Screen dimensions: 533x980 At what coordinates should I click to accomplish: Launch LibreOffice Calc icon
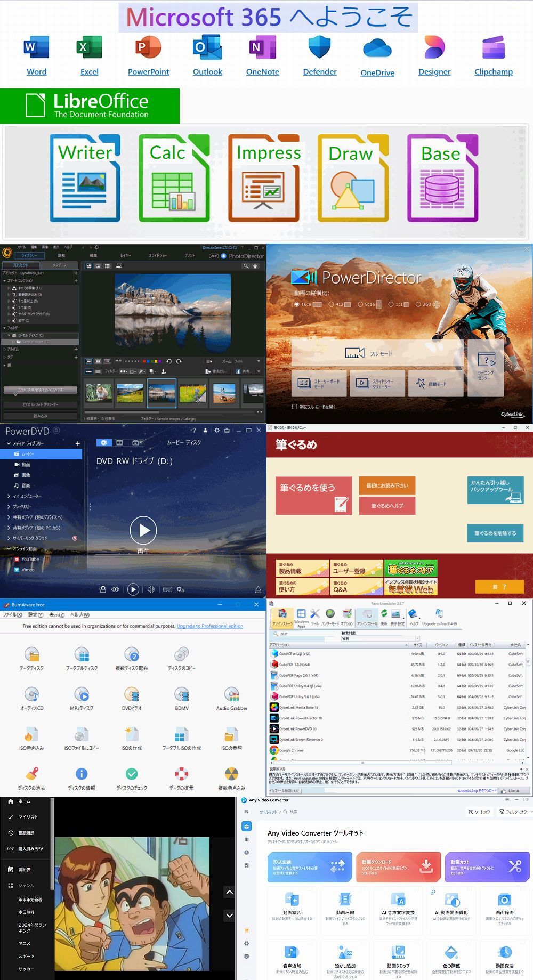coord(174,178)
